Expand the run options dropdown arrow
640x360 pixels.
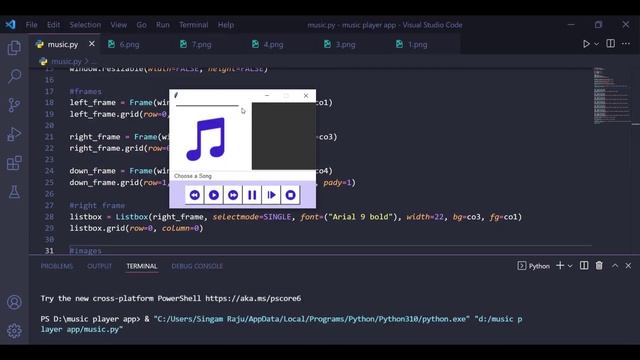[596, 44]
